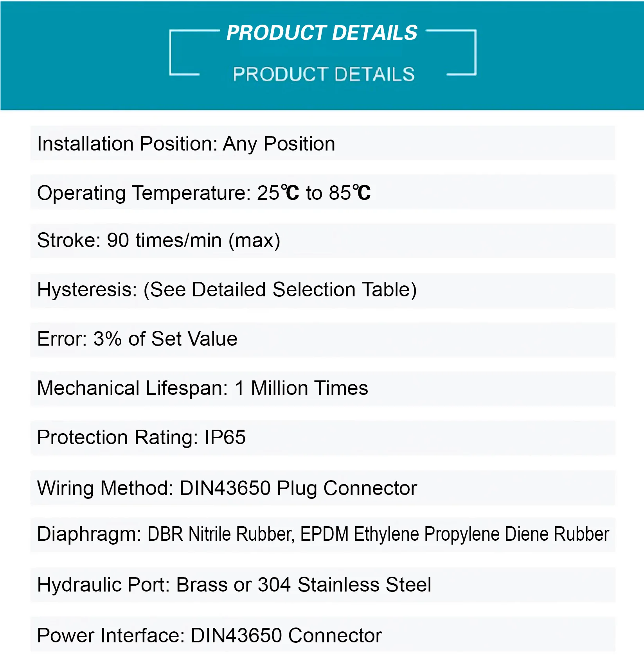Select the Diaphragm material row
This screenshot has height=658, width=644.
[x=323, y=535]
